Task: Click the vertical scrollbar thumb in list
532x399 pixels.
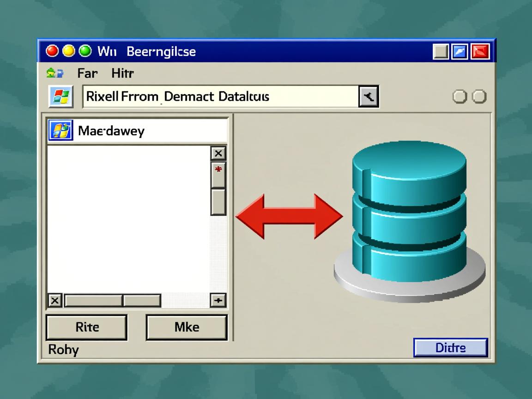Action: point(218,202)
